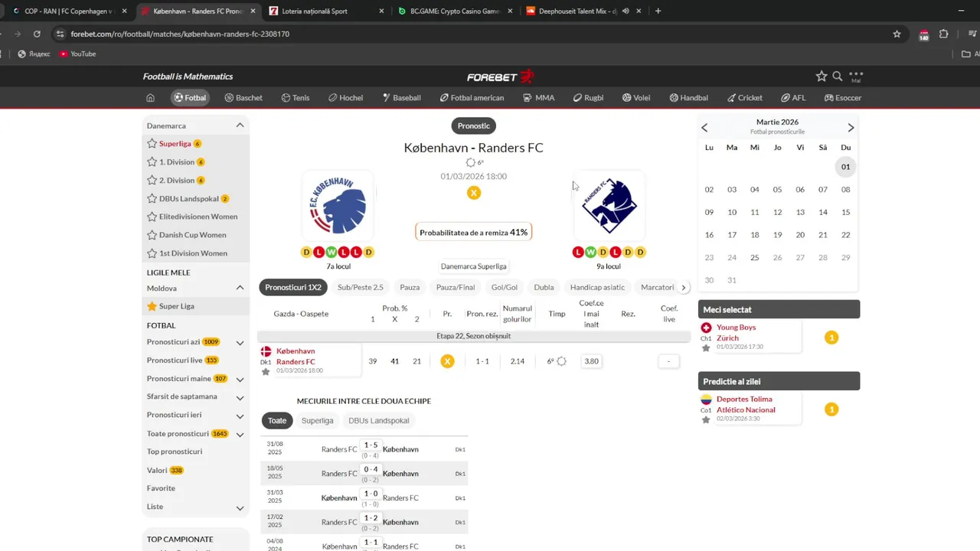Filter head-to-head by Superliga
The height and width of the screenshot is (551, 980).
[317, 421]
